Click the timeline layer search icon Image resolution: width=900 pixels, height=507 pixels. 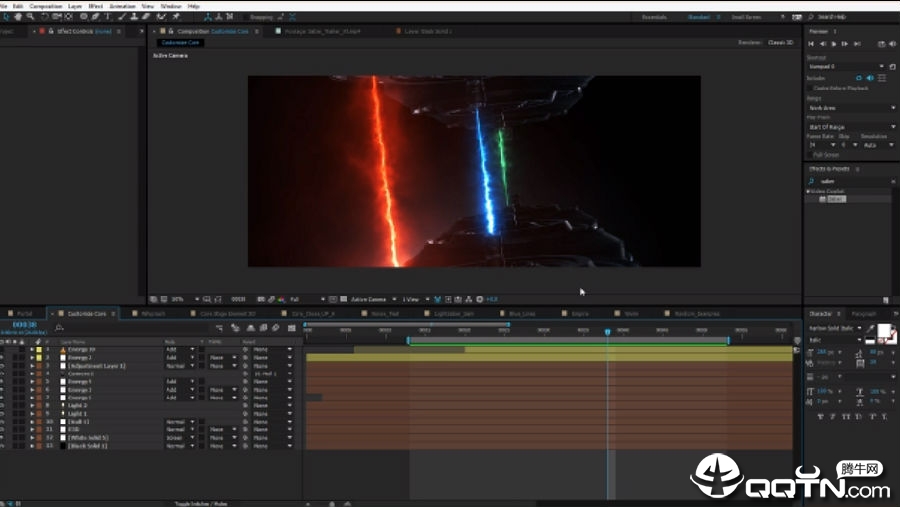coord(60,327)
